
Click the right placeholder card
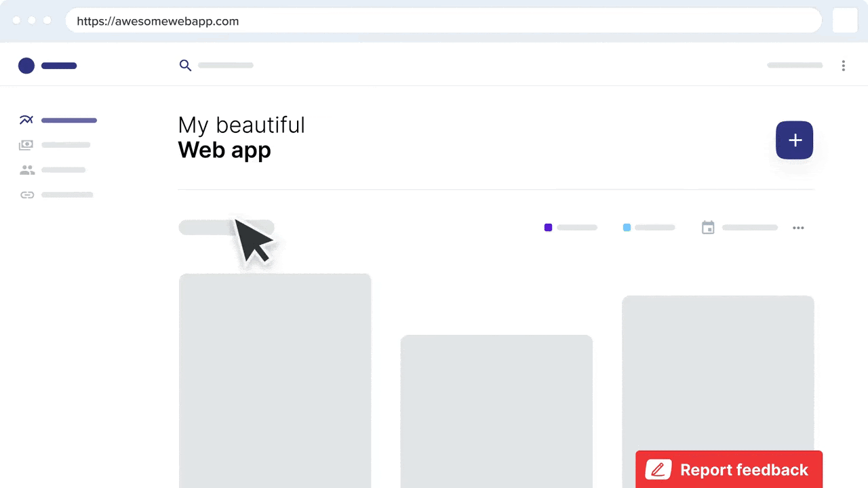point(718,373)
